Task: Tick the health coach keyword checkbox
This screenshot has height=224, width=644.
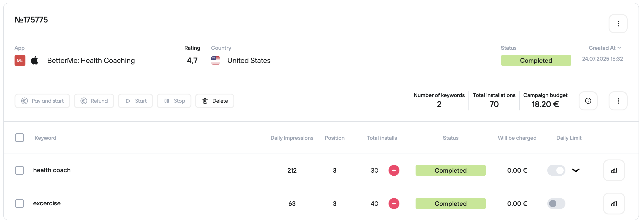Action: 20,171
